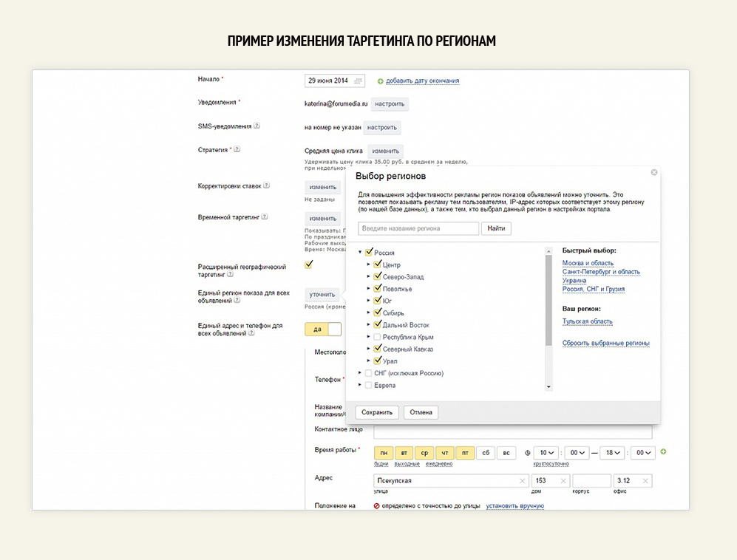Switch the 'да' unified address toggle
The width and height of the screenshot is (737, 560).
[323, 329]
